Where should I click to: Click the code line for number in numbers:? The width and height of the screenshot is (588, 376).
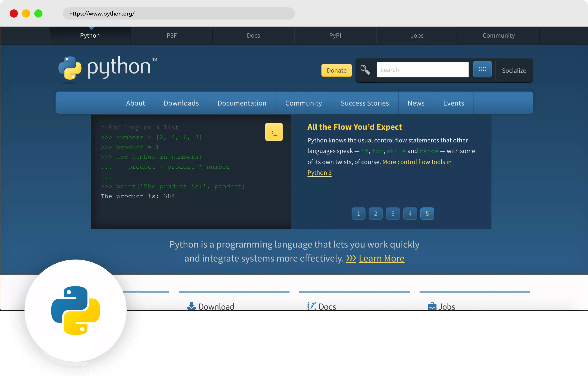click(x=151, y=157)
